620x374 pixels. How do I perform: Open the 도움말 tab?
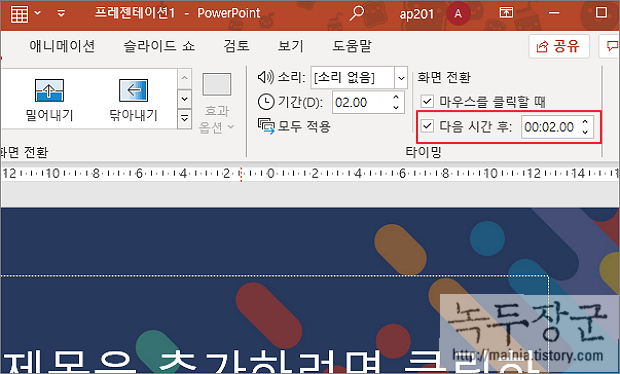click(352, 46)
